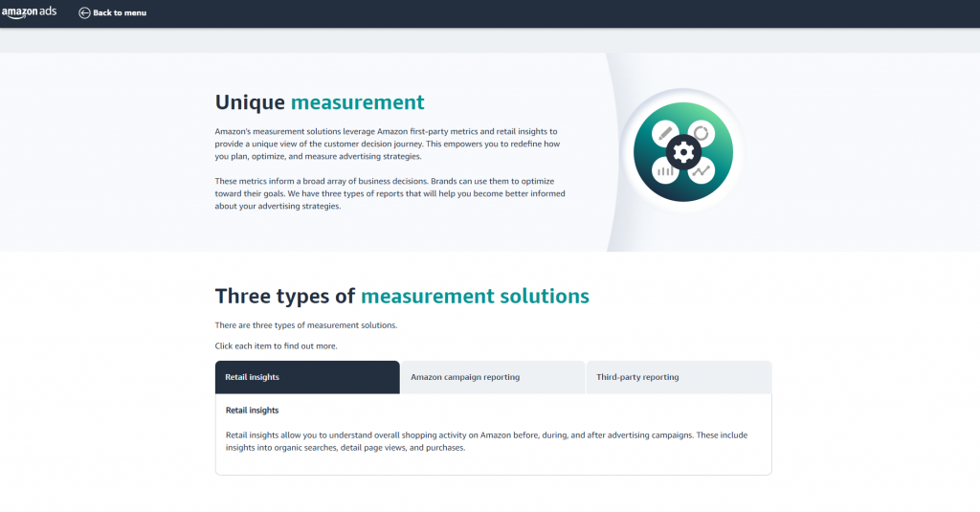Click 'There are three types of measurement solutions.' text
The height and width of the screenshot is (512, 980).
click(306, 325)
